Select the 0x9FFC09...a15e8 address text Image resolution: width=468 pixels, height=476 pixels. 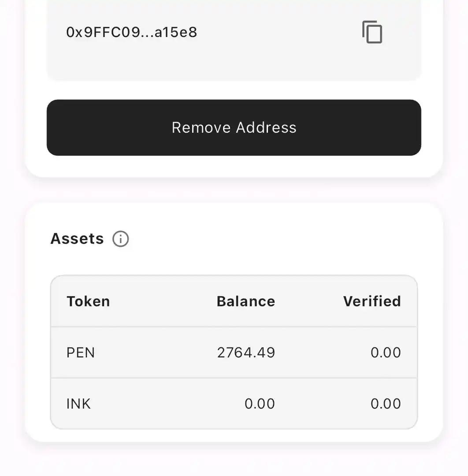[x=132, y=32]
